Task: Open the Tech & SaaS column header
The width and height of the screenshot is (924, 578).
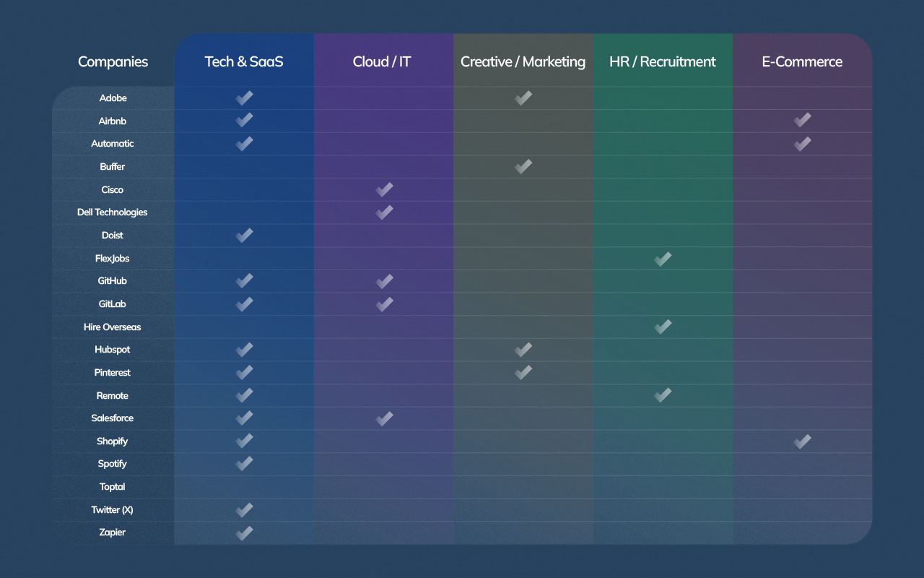Action: (244, 61)
